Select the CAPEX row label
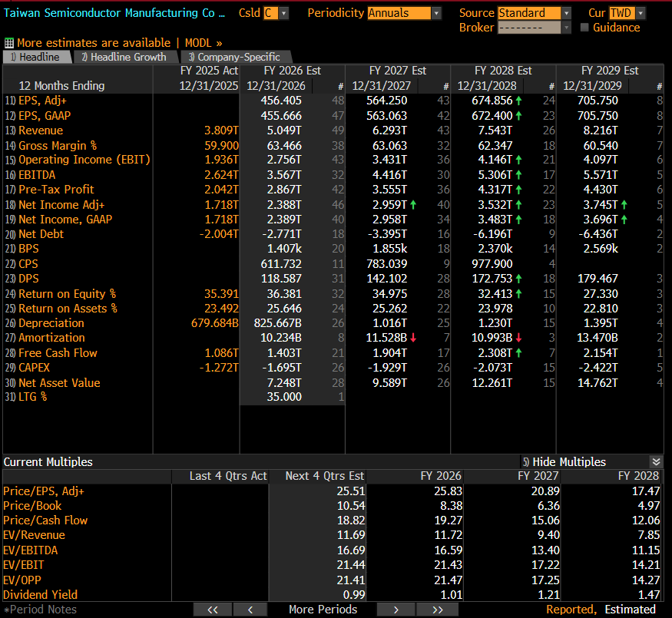 coord(34,368)
